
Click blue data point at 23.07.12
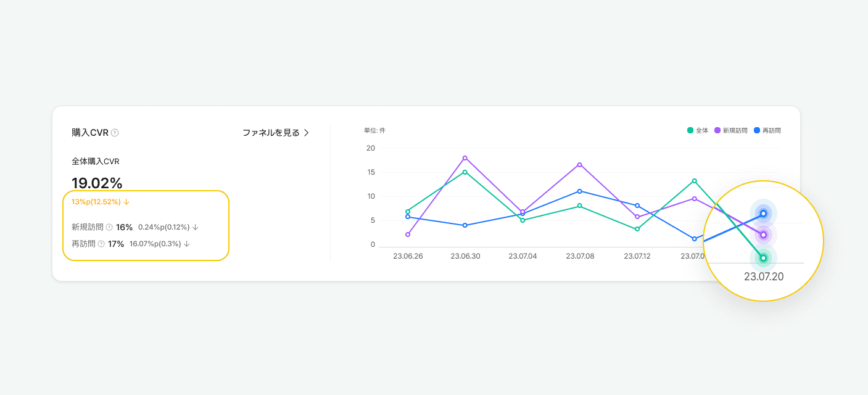coord(637,206)
